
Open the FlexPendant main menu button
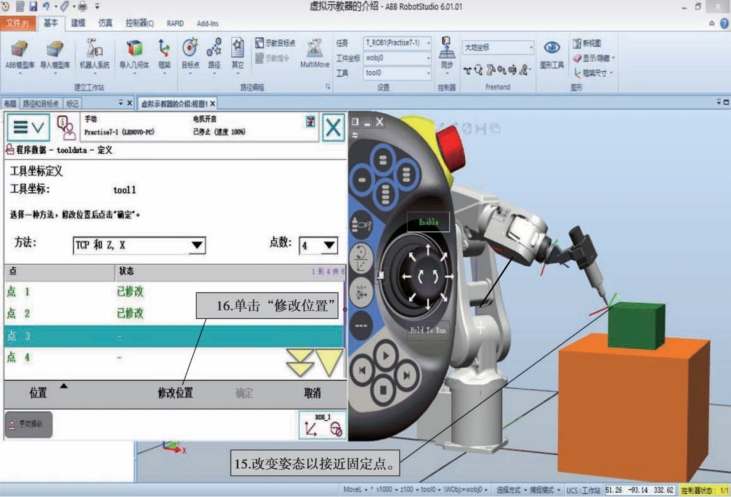pos(28,127)
